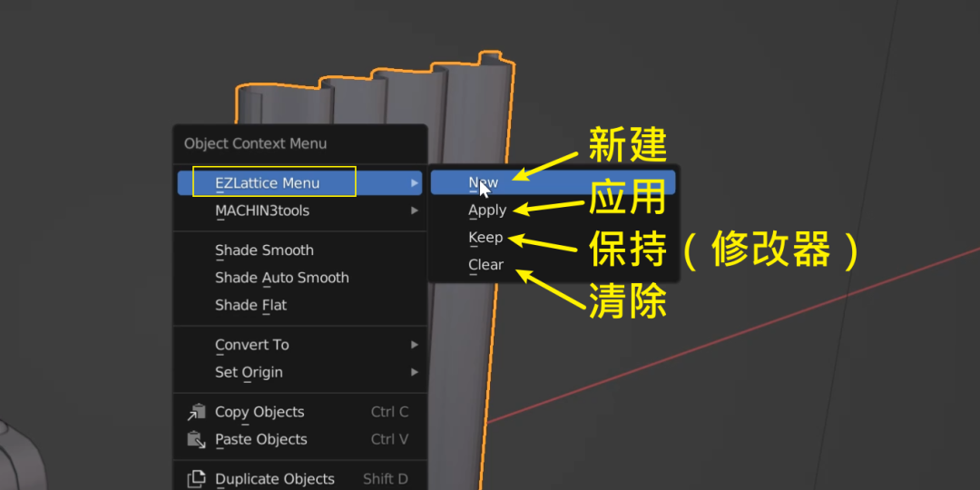The width and height of the screenshot is (980, 490).
Task: Select Shade Auto Smooth
Action: coord(300,278)
